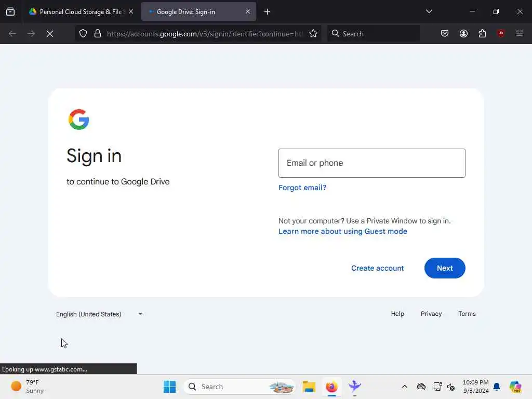The image size is (532, 399).
Task: Open the Copilot preview icon
Action: click(515, 387)
